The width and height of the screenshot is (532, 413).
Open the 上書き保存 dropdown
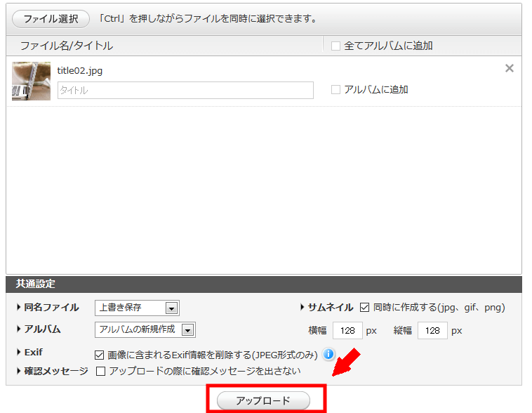point(137,308)
